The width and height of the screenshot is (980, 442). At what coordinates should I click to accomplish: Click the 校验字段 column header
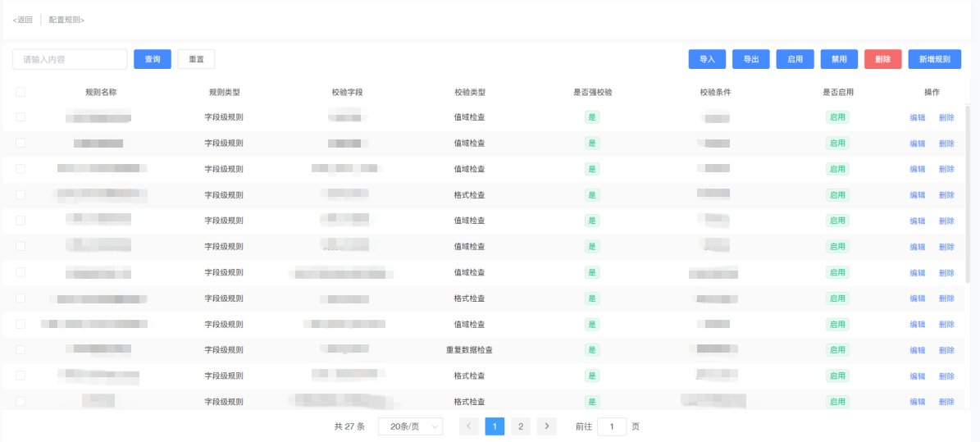pos(347,92)
